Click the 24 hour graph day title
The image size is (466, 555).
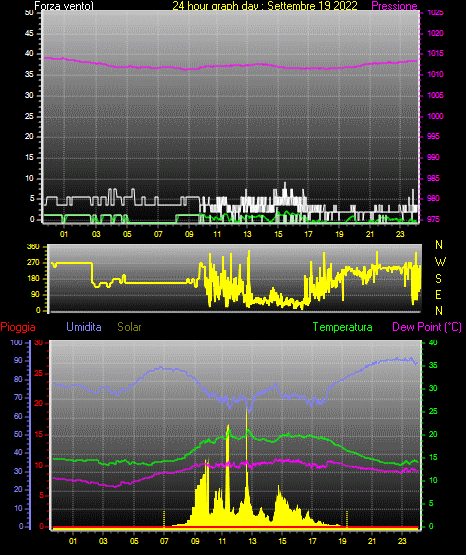coord(265,6)
